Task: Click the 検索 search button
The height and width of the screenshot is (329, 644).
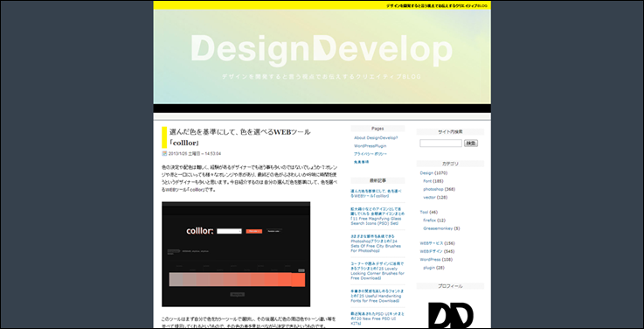Action: tap(471, 143)
